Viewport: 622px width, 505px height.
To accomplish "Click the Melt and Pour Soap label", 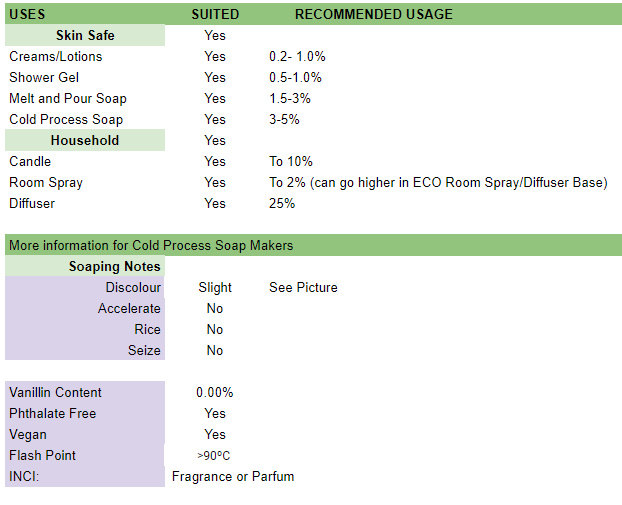I will 68,98.
